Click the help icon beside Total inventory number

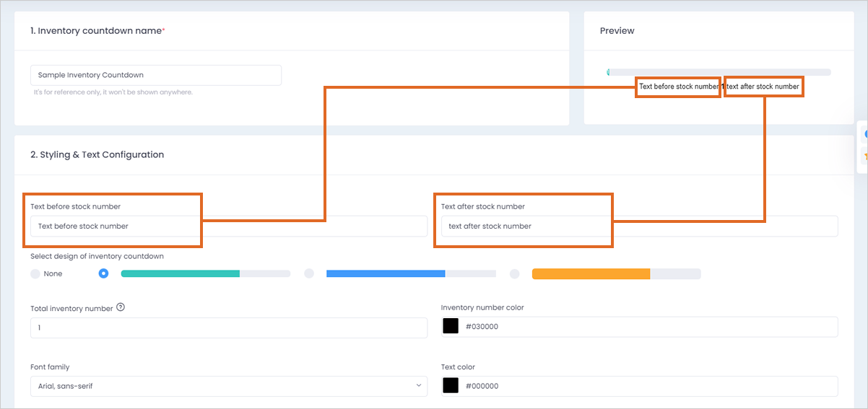(121, 307)
